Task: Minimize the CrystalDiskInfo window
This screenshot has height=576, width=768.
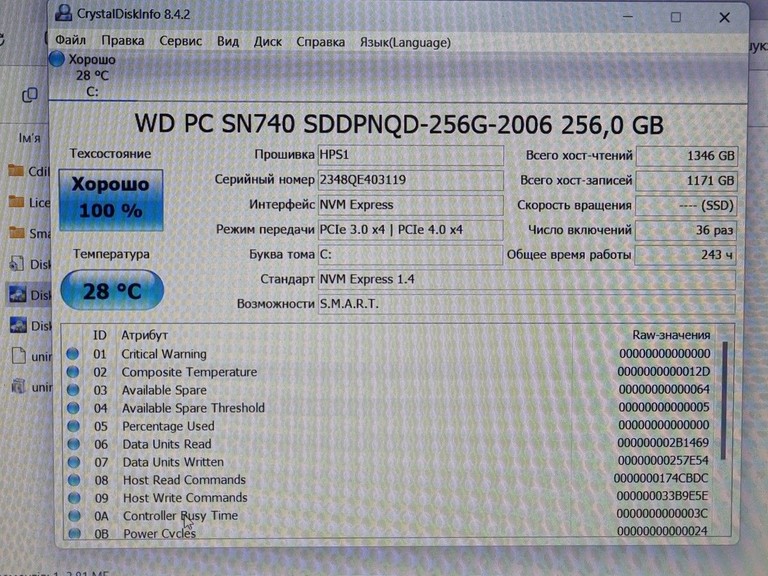Action: click(628, 17)
